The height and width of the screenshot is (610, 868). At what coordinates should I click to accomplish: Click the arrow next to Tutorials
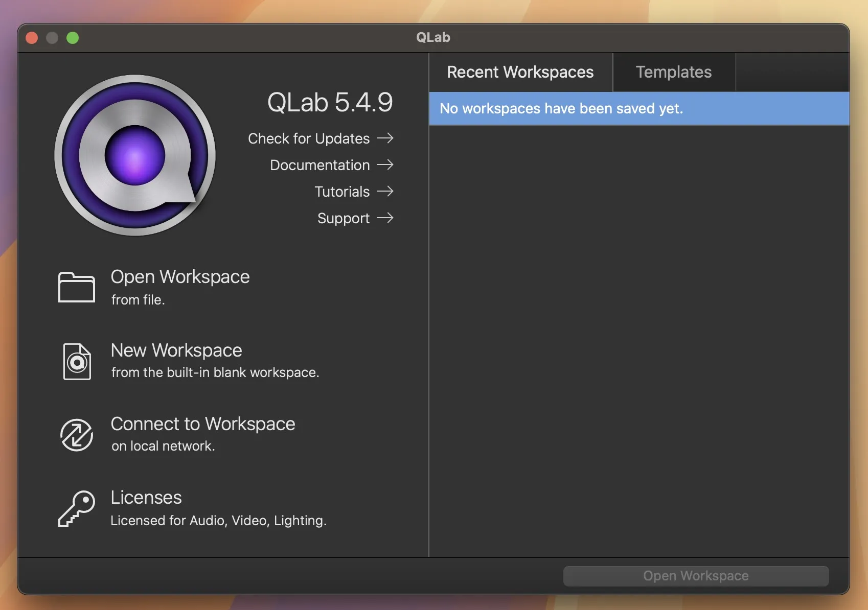click(385, 191)
